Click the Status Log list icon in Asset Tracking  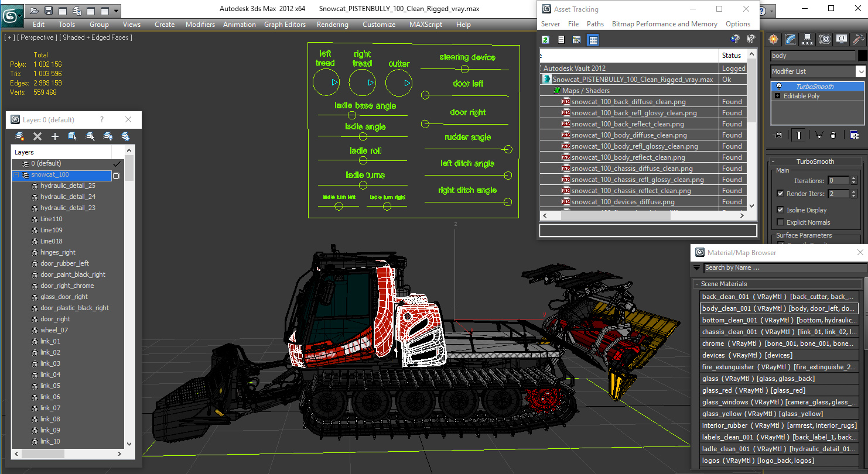tap(561, 40)
